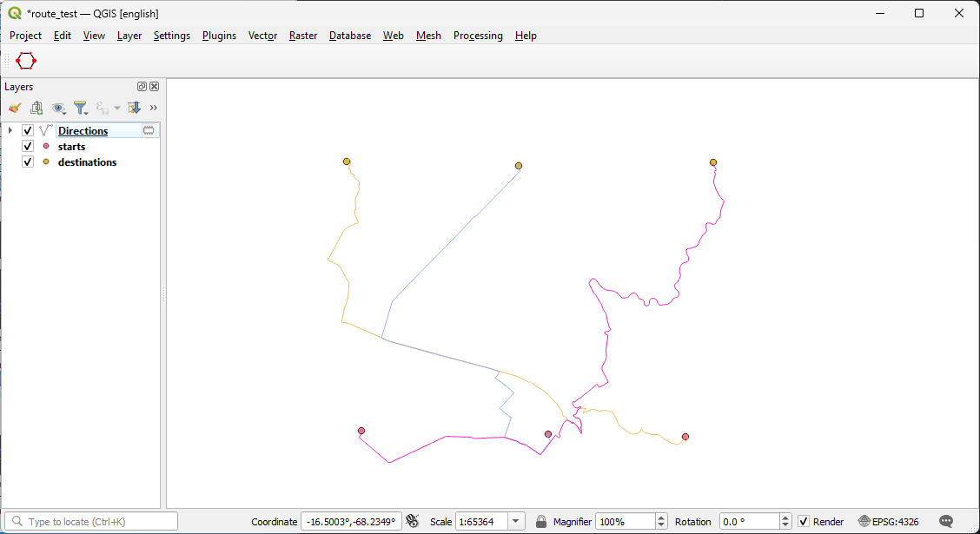Click the orange destinations symbol swatch
Viewport: 980px width, 534px height.
pyautogui.click(x=46, y=162)
